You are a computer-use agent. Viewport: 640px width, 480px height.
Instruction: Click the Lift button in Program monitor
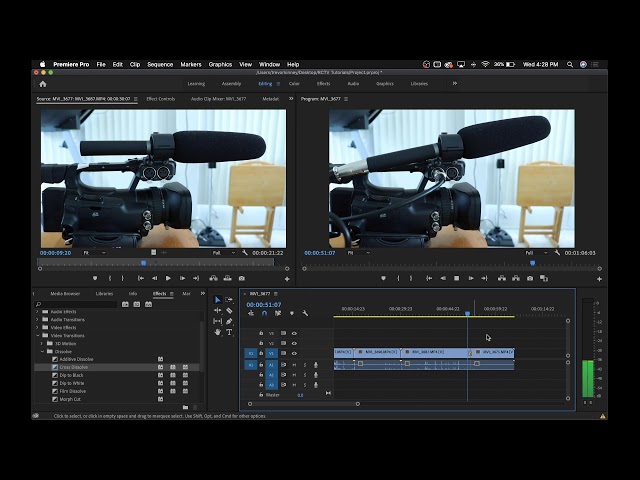pos(502,278)
